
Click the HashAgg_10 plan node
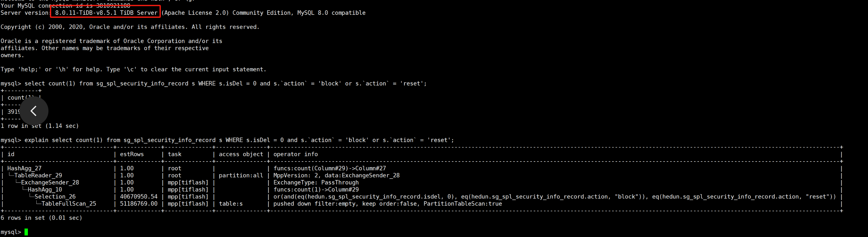pyautogui.click(x=45, y=189)
